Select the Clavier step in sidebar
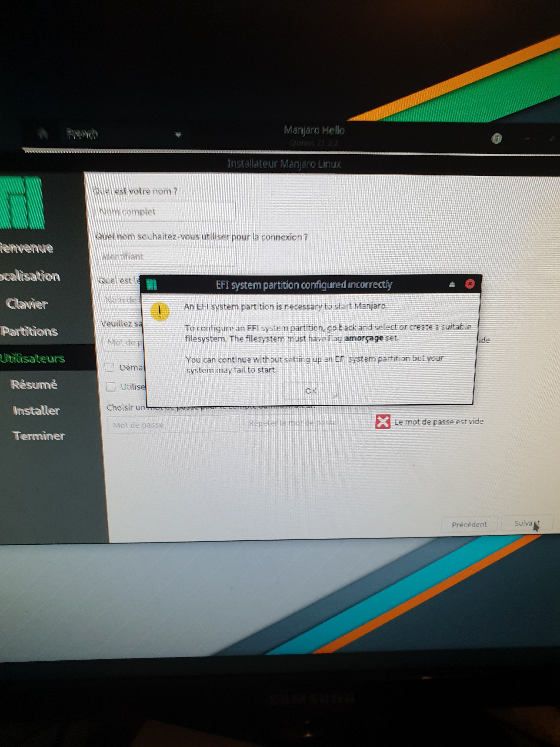Screen dimensions: 560x747 pos(27,304)
